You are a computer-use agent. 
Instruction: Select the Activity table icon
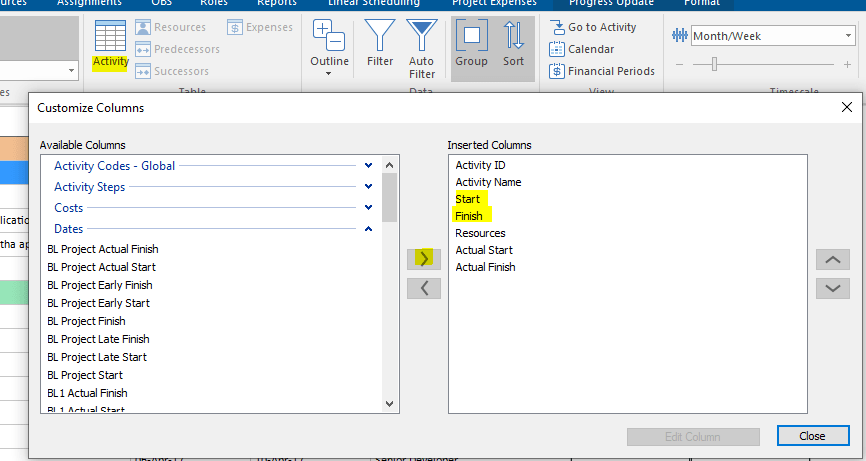[110, 36]
